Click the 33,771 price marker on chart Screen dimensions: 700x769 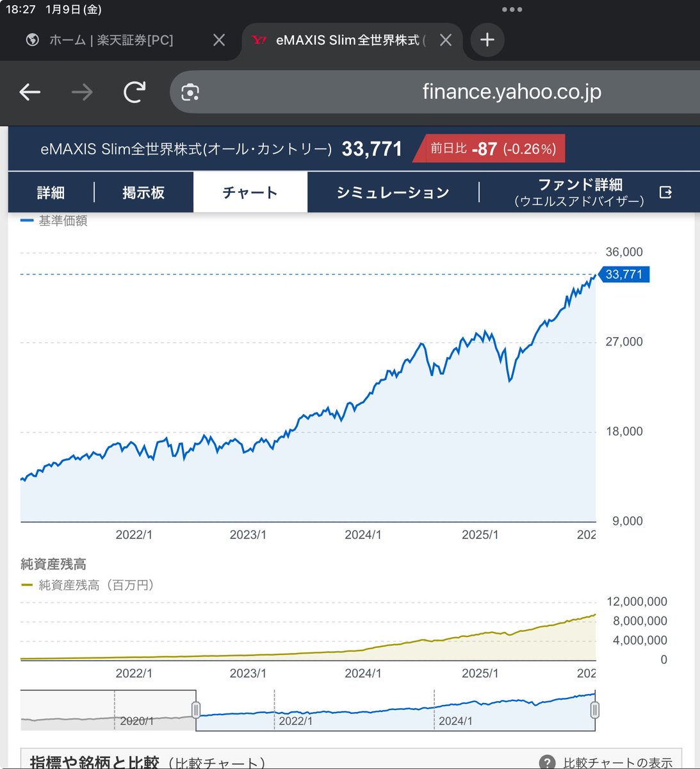[623, 274]
